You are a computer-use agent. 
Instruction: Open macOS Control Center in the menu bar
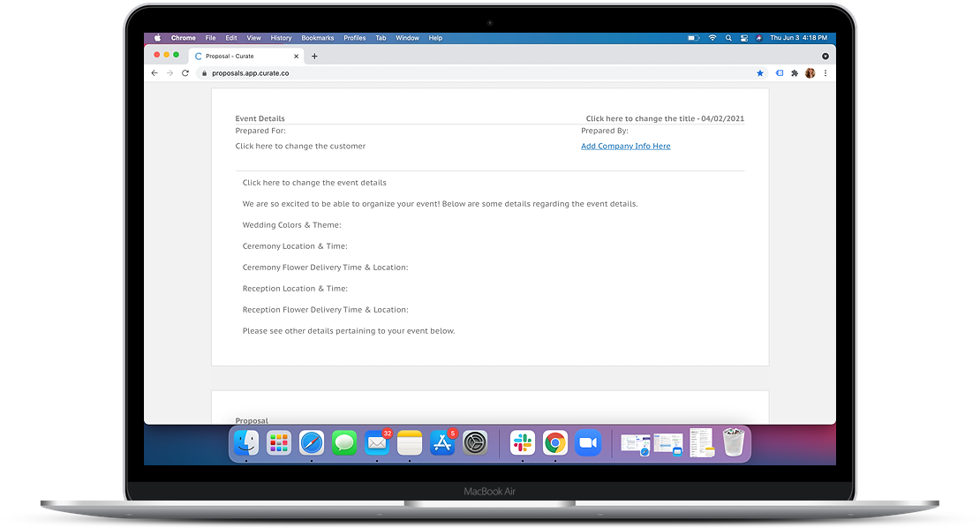(x=743, y=38)
